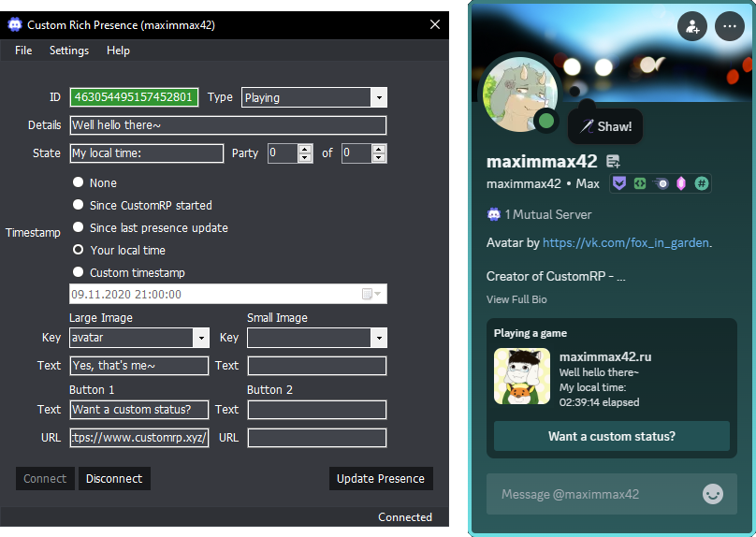This screenshot has height=537, width=756.
Task: Click the Details field with Well hello there~
Action: click(x=228, y=125)
